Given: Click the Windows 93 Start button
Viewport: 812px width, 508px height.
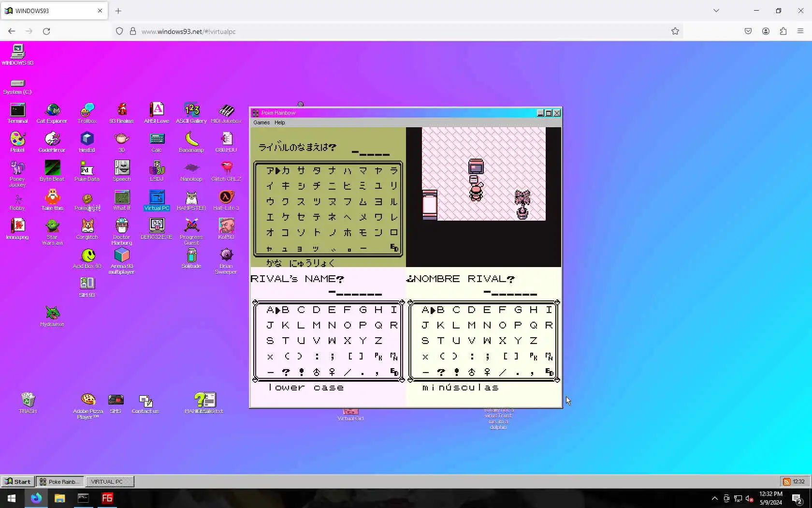Looking at the screenshot, I should click(18, 481).
